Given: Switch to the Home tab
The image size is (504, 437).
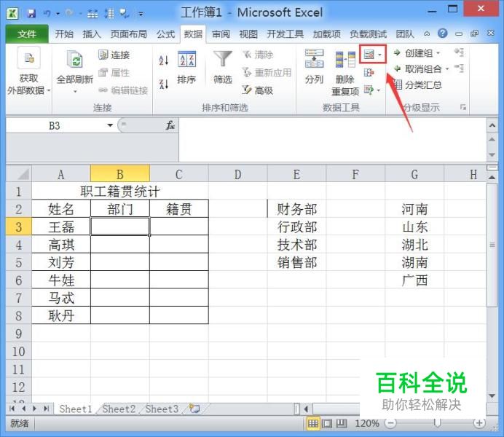Looking at the screenshot, I should (64, 34).
